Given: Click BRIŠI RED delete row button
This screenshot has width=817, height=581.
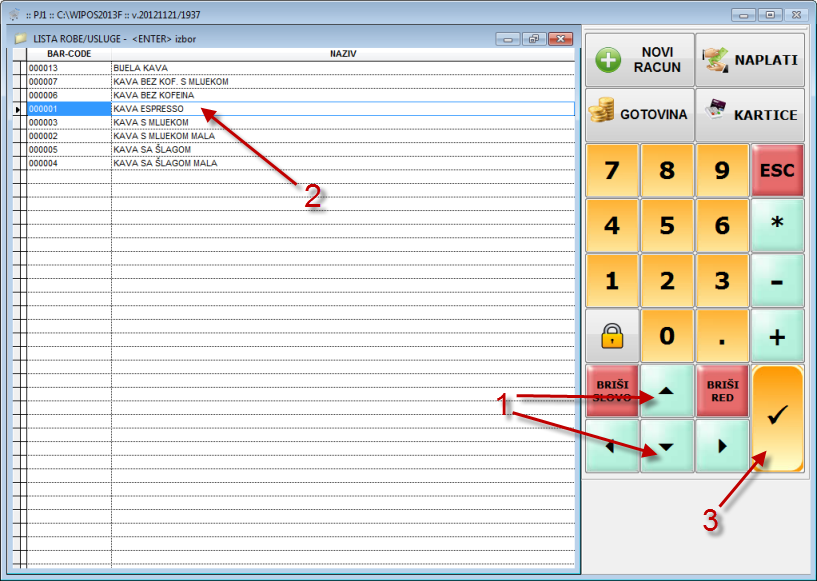Looking at the screenshot, I should (x=722, y=390).
